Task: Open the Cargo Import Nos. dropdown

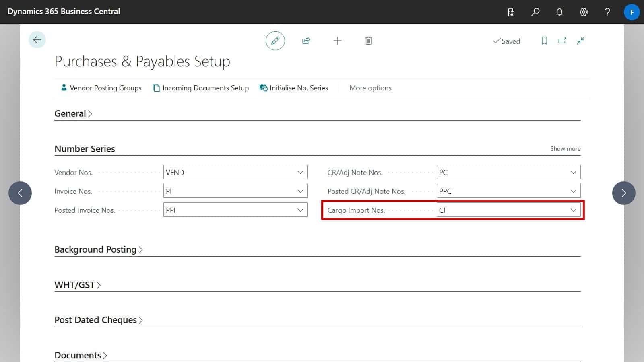Action: point(573,210)
